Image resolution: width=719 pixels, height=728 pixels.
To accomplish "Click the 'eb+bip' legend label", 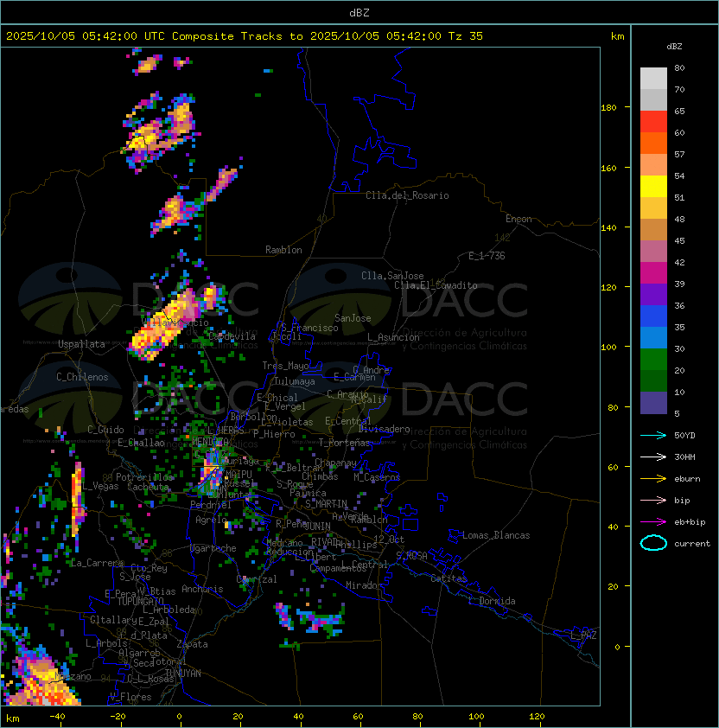I will pos(690,522).
